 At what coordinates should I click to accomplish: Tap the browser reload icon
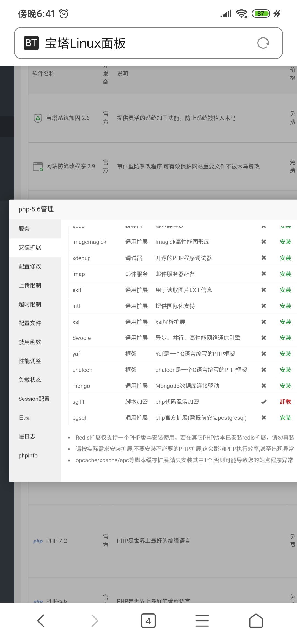263,43
